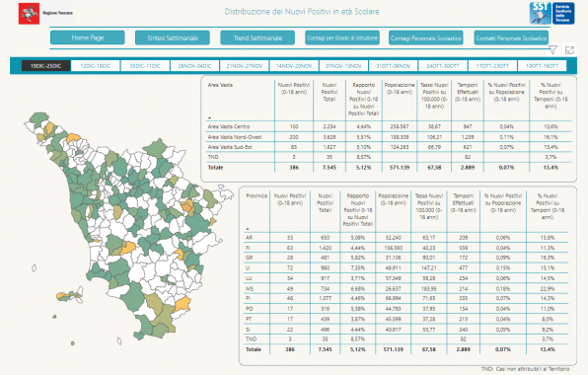The height and width of the screenshot is (375, 588).
Task: Sort Area Vasta column by arrow
Action: pos(209,118)
